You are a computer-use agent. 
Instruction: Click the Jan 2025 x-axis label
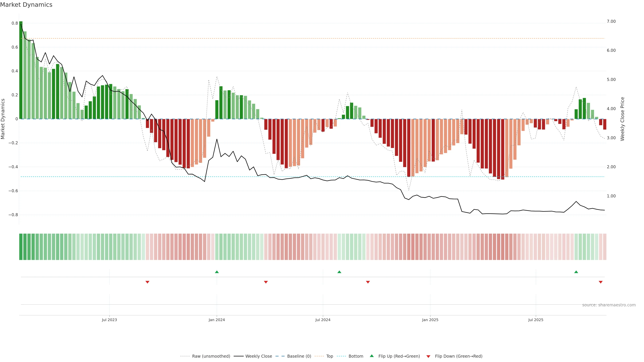click(430, 320)
